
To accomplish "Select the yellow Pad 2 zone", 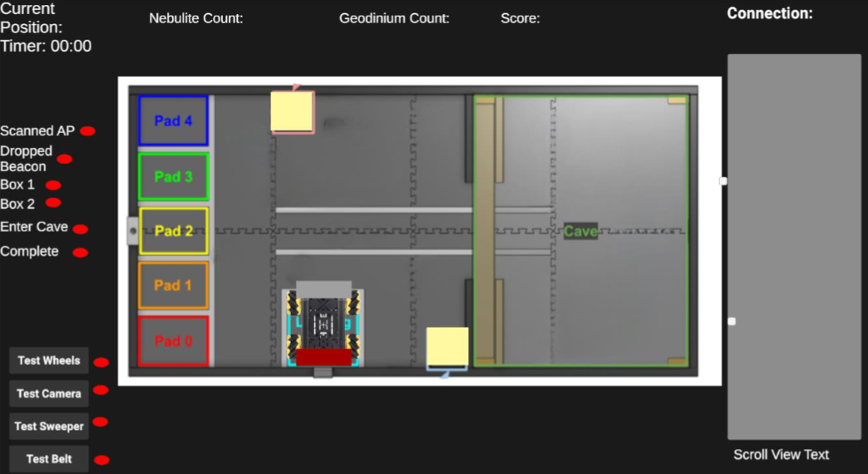I will 173,231.
